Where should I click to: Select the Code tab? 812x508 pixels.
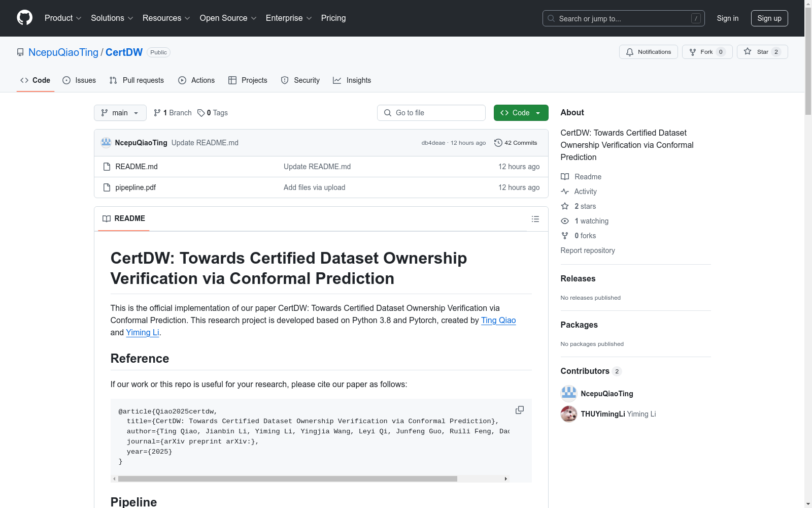tap(35, 80)
